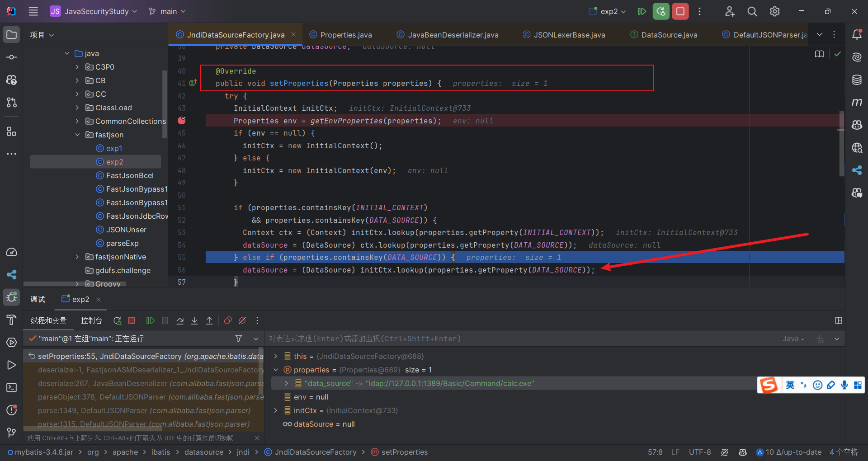Expand the fastjsonNative folder
The image size is (868, 461).
77,257
